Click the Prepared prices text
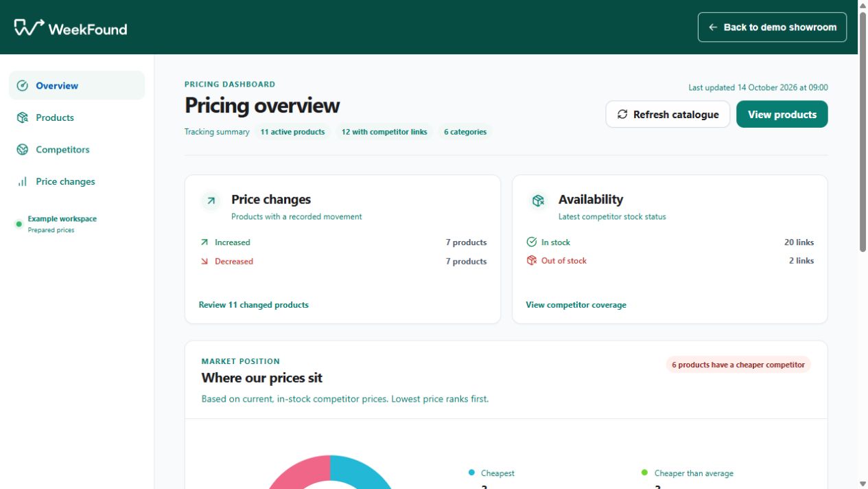The width and height of the screenshot is (868, 489). tap(51, 230)
